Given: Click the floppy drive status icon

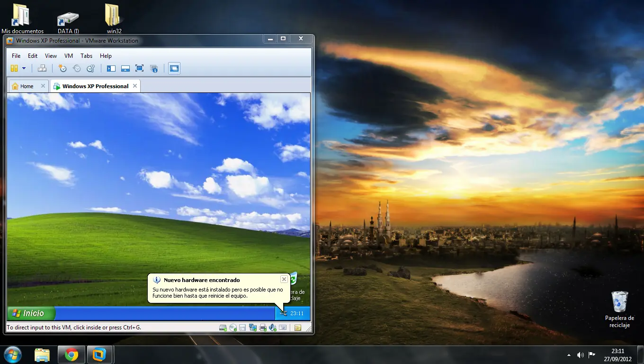Looking at the screenshot, I should pos(242,328).
